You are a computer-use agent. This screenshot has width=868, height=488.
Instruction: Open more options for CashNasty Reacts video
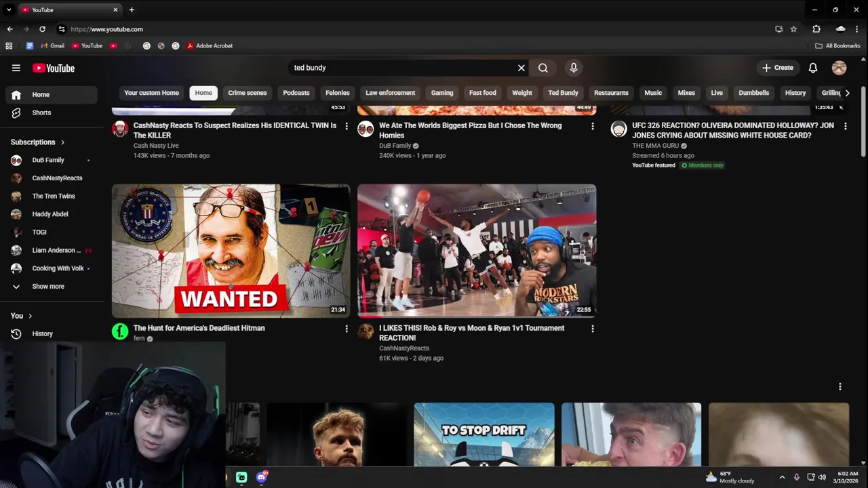347,126
